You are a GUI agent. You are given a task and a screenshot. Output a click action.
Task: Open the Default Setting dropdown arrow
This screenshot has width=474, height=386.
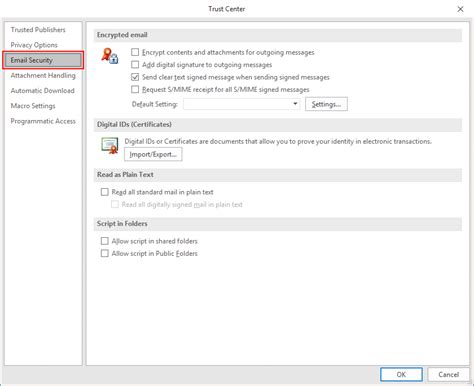coord(295,104)
